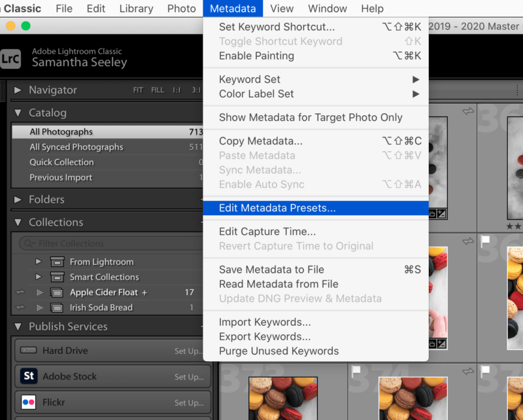Open the Color Label Set submenu
Image resolution: width=523 pixels, height=420 pixels.
(316, 94)
